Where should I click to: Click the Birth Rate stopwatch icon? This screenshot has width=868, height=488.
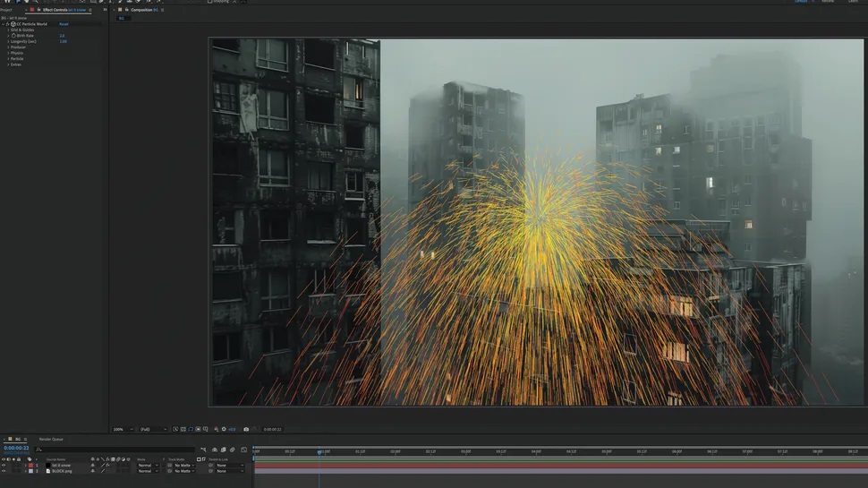13,36
